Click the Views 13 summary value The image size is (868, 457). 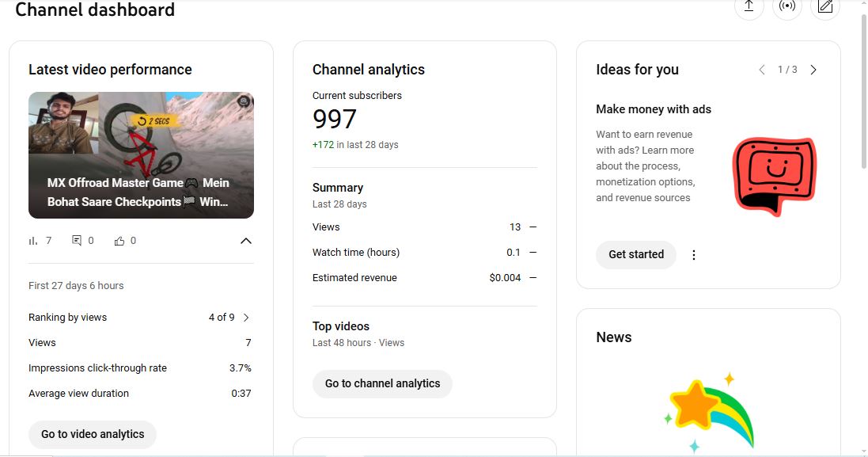tap(515, 227)
